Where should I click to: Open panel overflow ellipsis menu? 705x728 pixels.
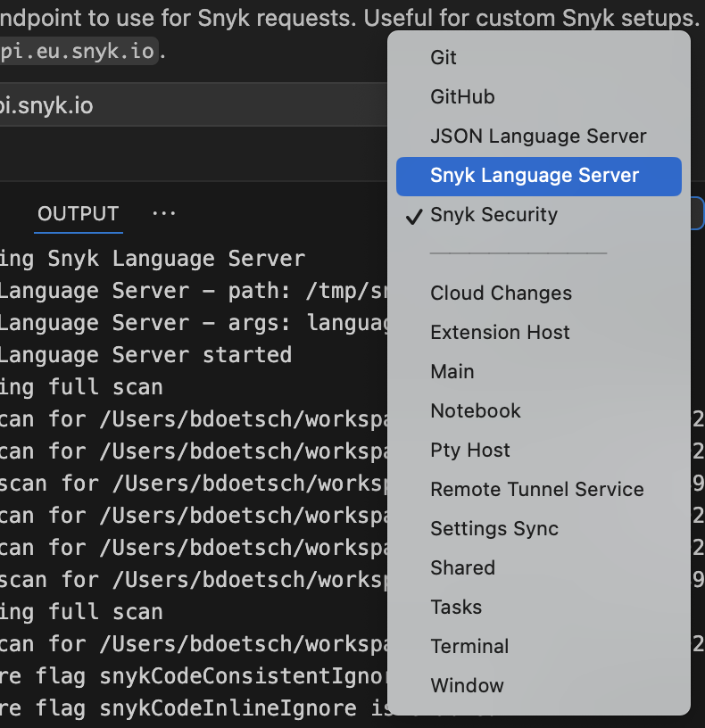click(163, 214)
